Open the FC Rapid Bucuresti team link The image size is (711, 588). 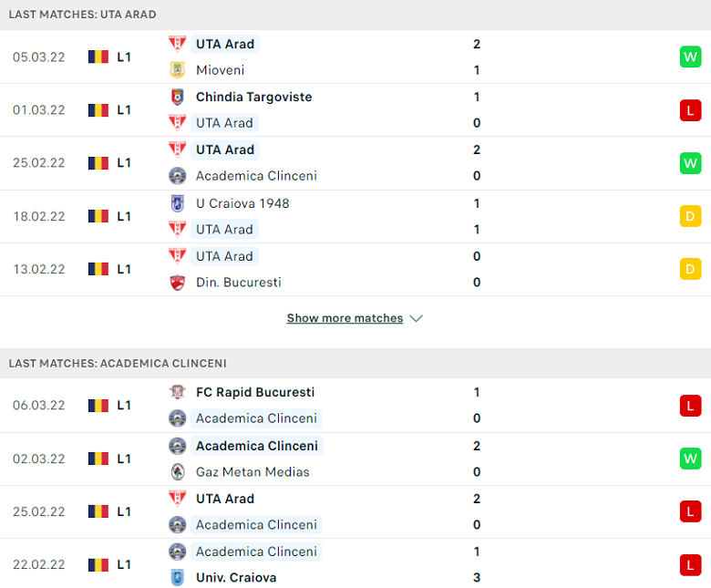(255, 392)
